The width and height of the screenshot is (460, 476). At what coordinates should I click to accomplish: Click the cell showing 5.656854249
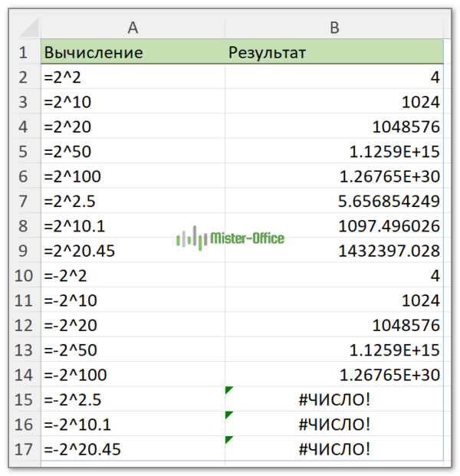[334, 202]
